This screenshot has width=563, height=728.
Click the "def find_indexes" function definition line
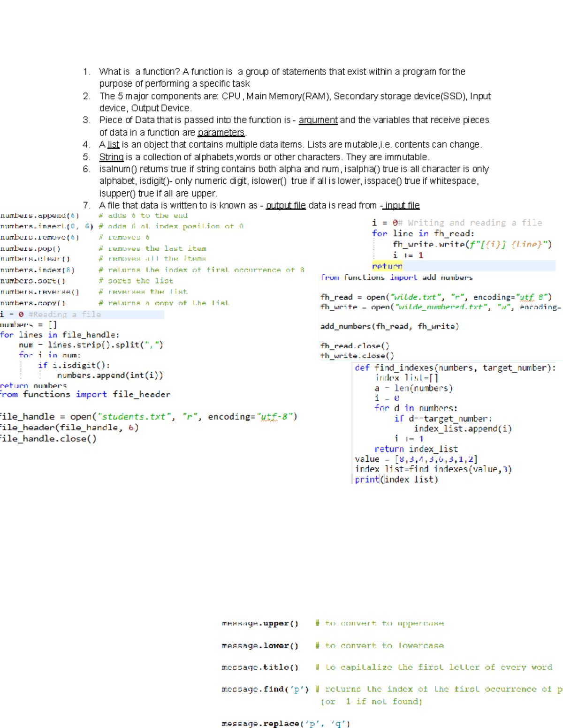tap(455, 368)
